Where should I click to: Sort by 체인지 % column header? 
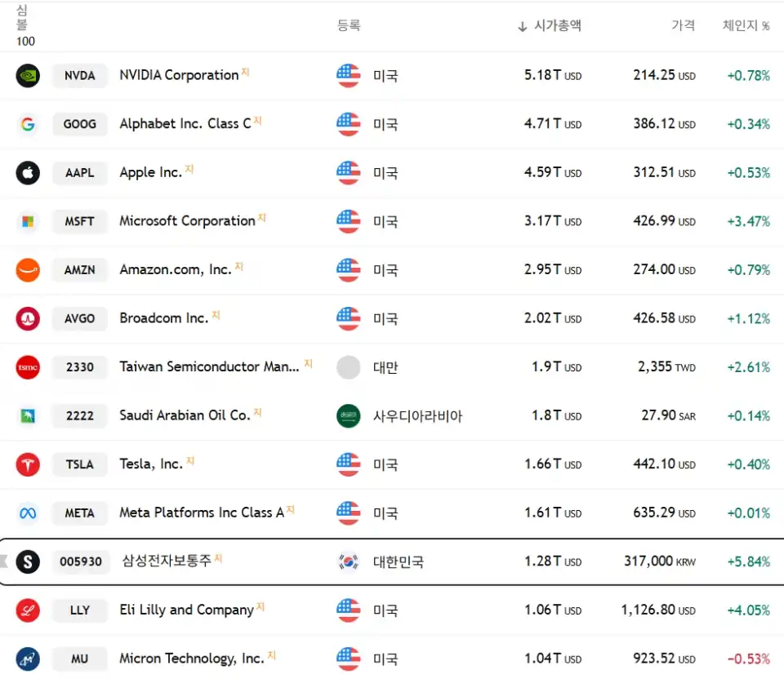pyautogui.click(x=746, y=25)
